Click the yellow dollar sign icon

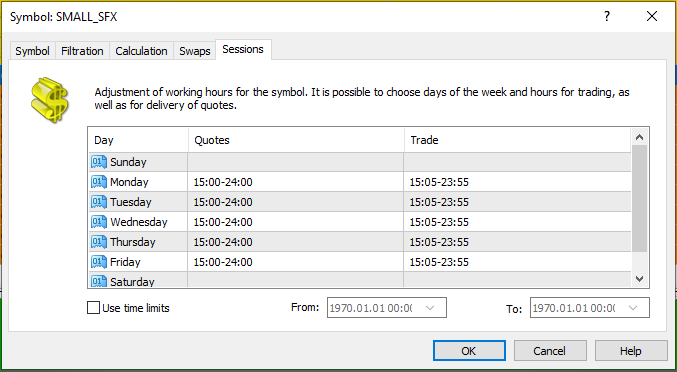coord(50,100)
